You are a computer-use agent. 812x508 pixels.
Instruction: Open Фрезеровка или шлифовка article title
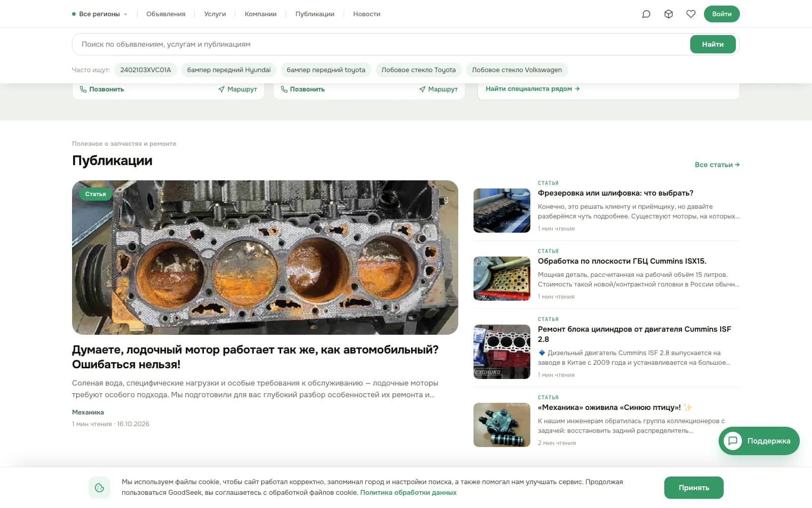point(616,193)
